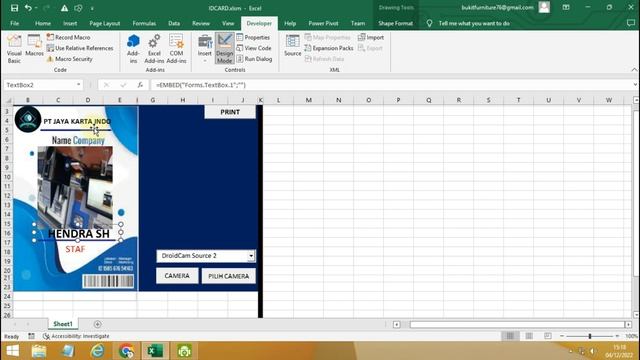
Task: Click the Insert Function fx icon
Action: 140,85
